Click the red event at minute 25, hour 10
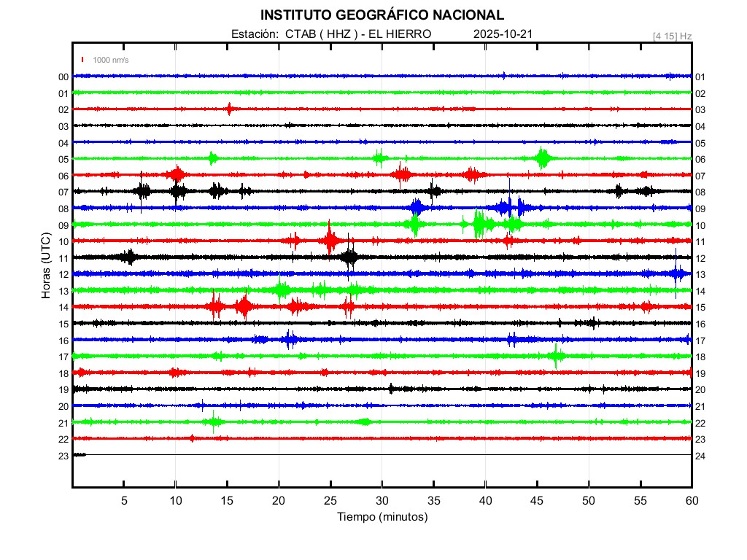Viewport: 747px width, 560px height. tap(330, 240)
